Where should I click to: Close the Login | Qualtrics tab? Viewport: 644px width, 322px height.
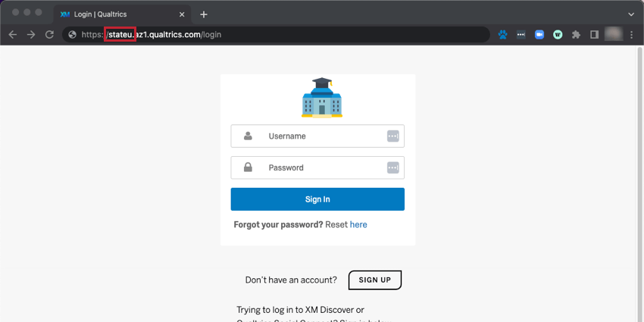point(182,14)
